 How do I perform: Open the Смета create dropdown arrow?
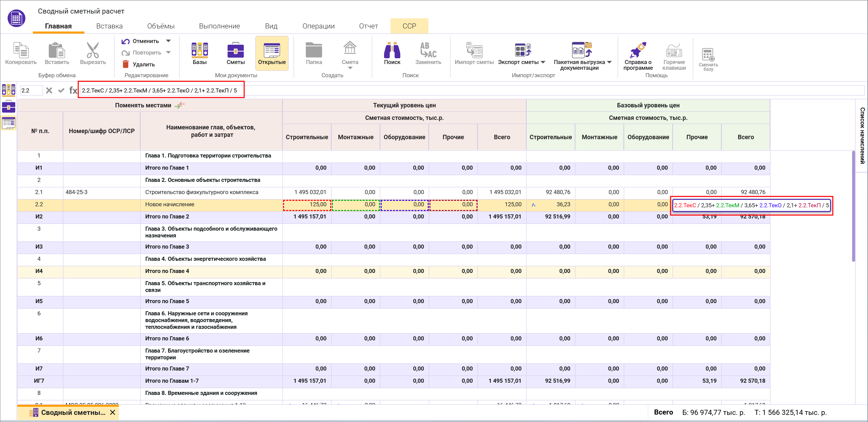[350, 68]
